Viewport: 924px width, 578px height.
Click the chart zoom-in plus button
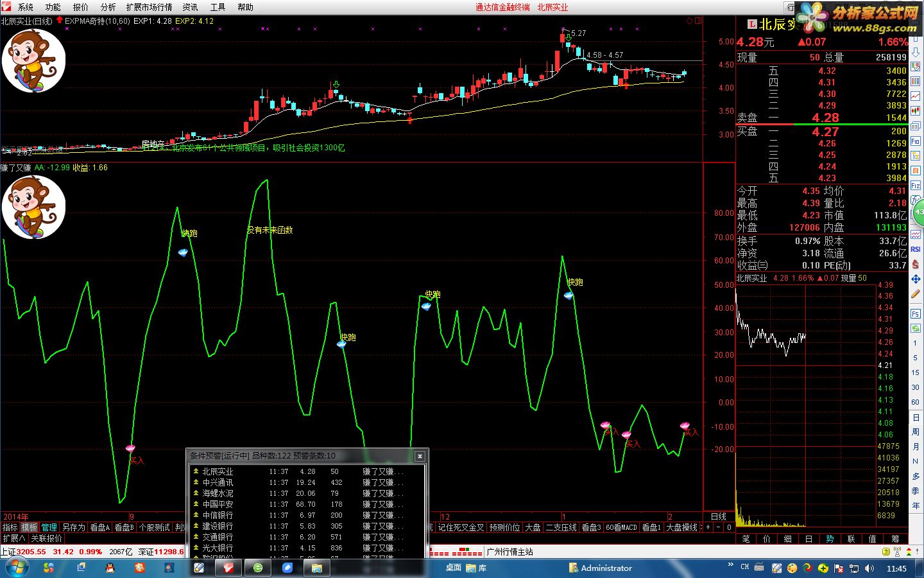click(x=708, y=527)
